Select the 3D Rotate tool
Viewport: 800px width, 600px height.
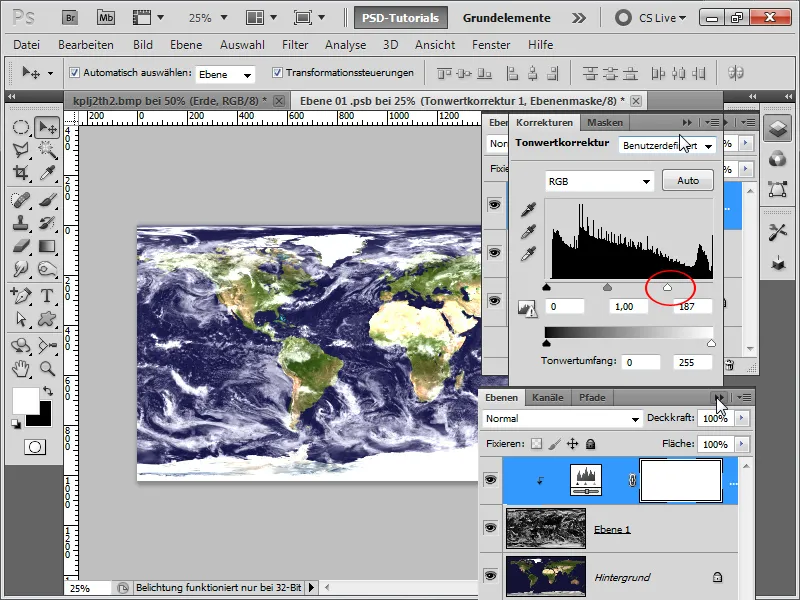pos(20,345)
